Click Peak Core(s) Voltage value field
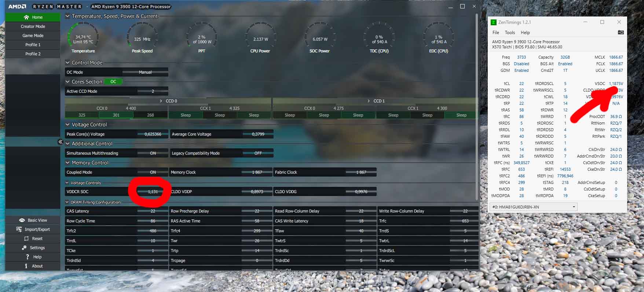The width and height of the screenshot is (644, 292). click(x=153, y=134)
